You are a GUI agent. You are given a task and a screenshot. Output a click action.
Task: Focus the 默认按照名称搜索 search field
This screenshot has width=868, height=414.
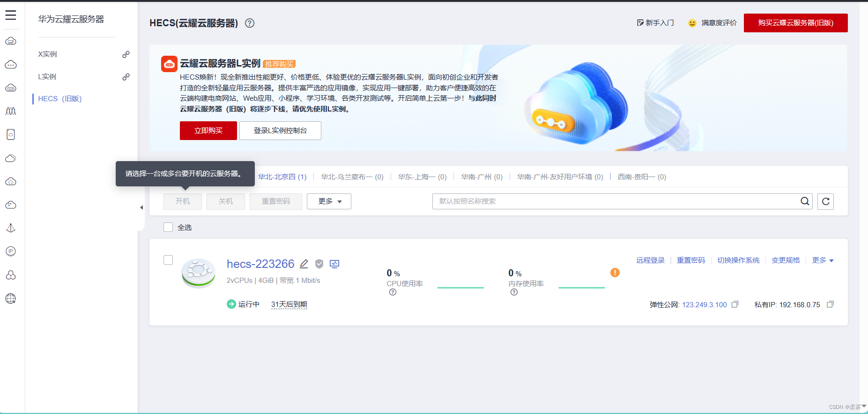(x=616, y=201)
